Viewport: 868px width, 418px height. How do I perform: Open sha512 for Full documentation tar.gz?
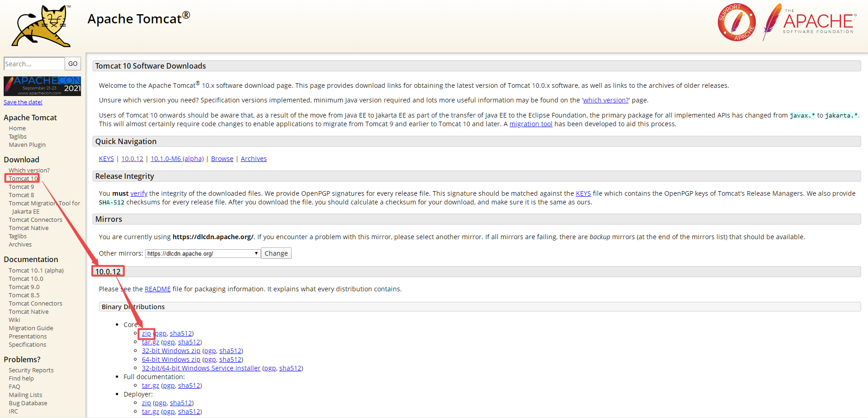click(x=189, y=386)
